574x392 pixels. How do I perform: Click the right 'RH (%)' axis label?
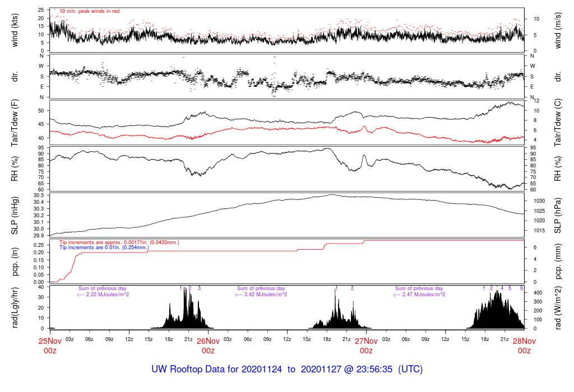pyautogui.click(x=558, y=169)
